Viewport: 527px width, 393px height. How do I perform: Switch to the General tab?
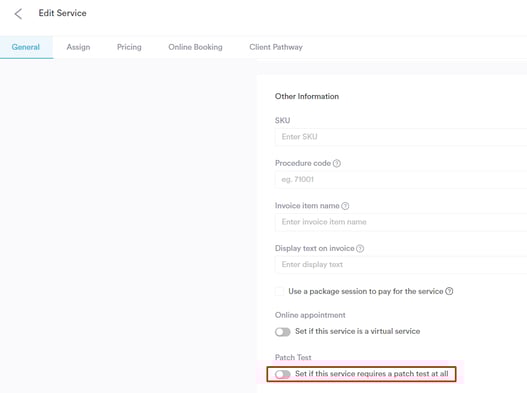tap(26, 47)
